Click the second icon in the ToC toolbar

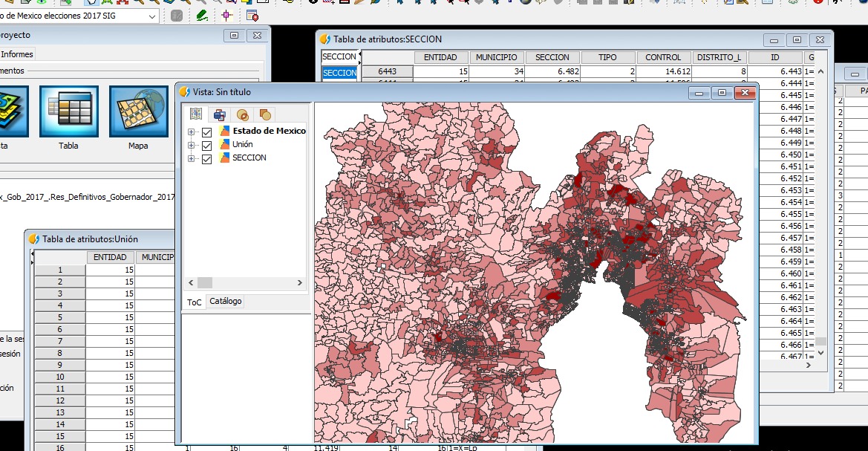[x=219, y=114]
